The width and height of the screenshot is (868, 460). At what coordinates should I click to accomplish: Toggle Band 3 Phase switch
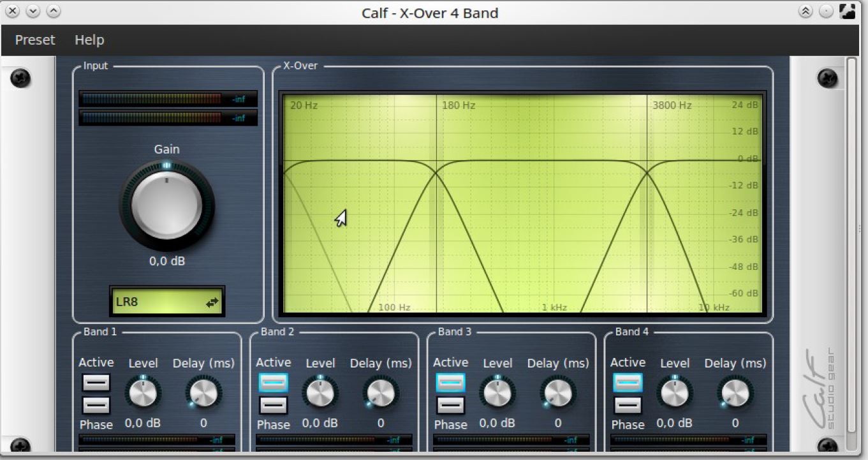pyautogui.click(x=450, y=405)
